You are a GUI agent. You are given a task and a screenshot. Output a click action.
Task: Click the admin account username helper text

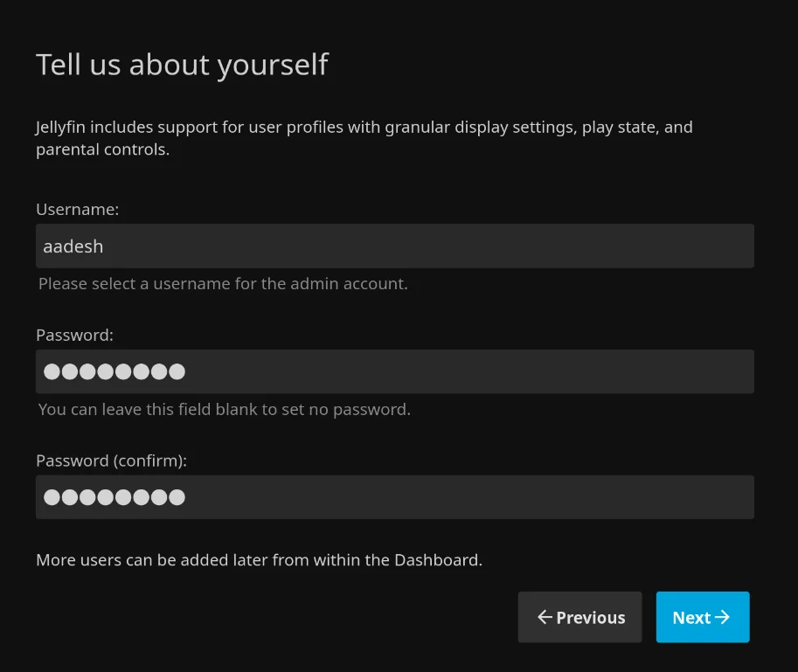pyautogui.click(x=223, y=283)
